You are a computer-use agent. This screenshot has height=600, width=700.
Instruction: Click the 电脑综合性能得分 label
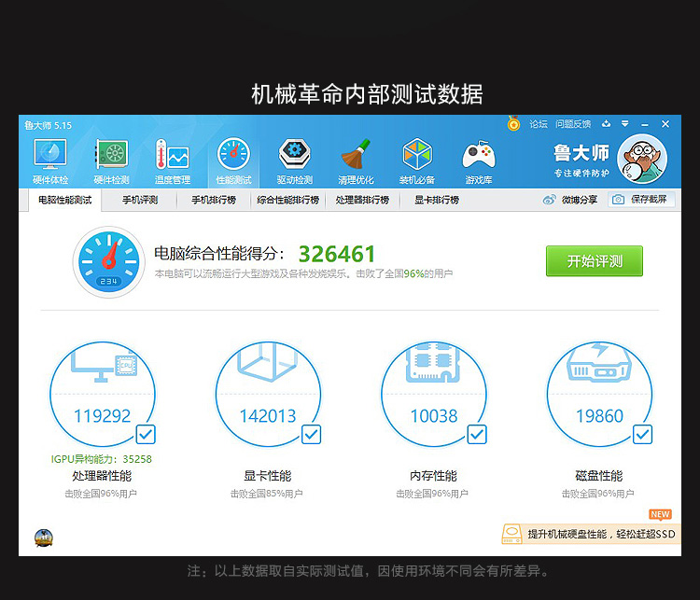pyautogui.click(x=218, y=254)
